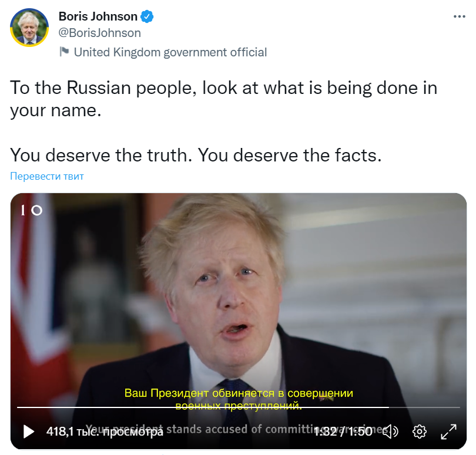Click the blue verified badge next to Boris Johnson
This screenshot has width=476, height=455.
(x=147, y=16)
